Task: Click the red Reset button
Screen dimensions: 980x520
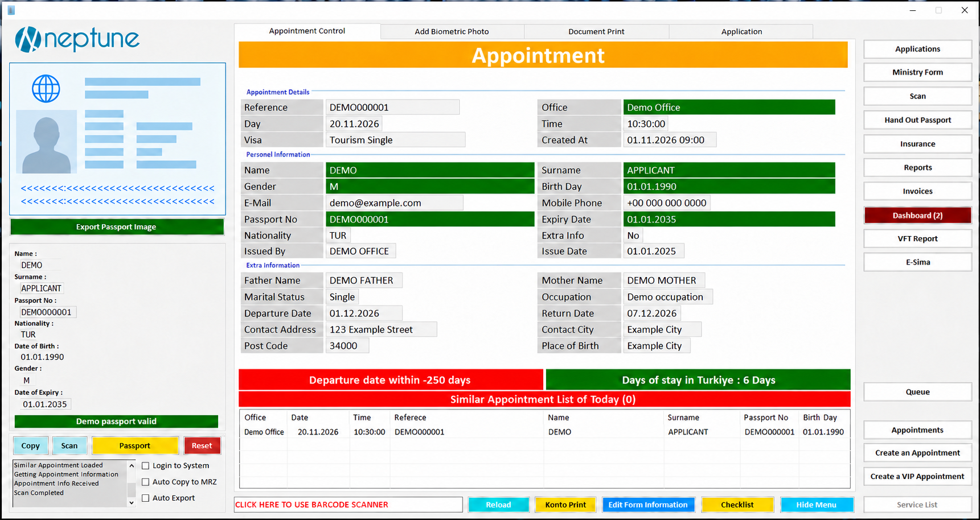Action: (202, 445)
